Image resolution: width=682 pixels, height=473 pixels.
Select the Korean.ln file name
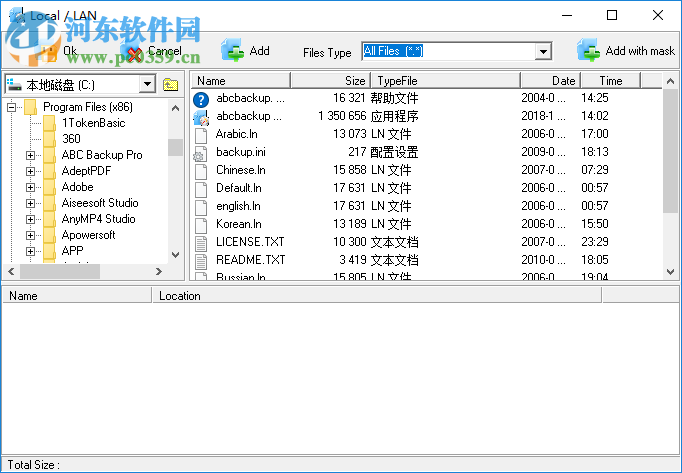coord(239,224)
